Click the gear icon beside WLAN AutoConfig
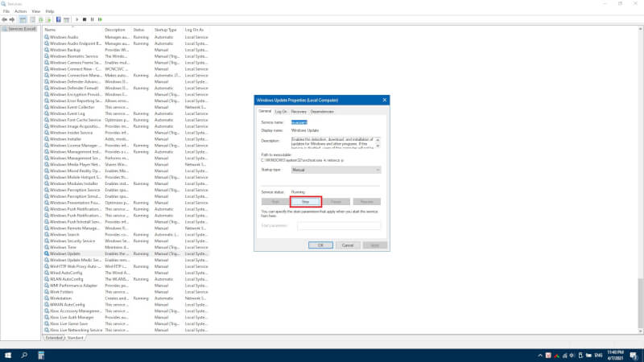The image size is (644, 362). (47, 279)
